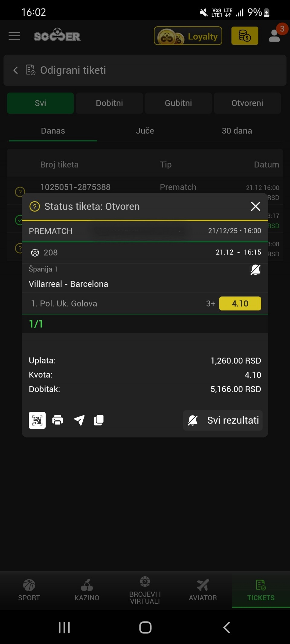This screenshot has width=290, height=644.
Task: Select the Dobitni filter tab
Action: pyautogui.click(x=109, y=103)
